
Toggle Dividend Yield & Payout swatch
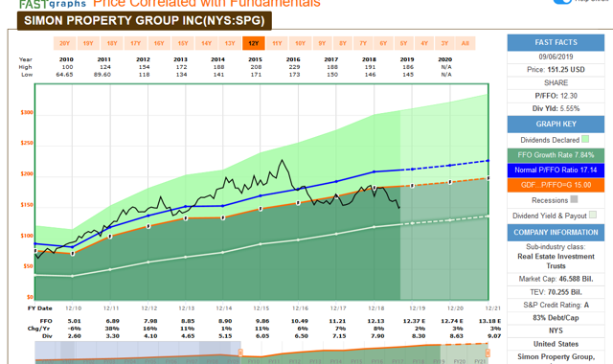tap(593, 215)
